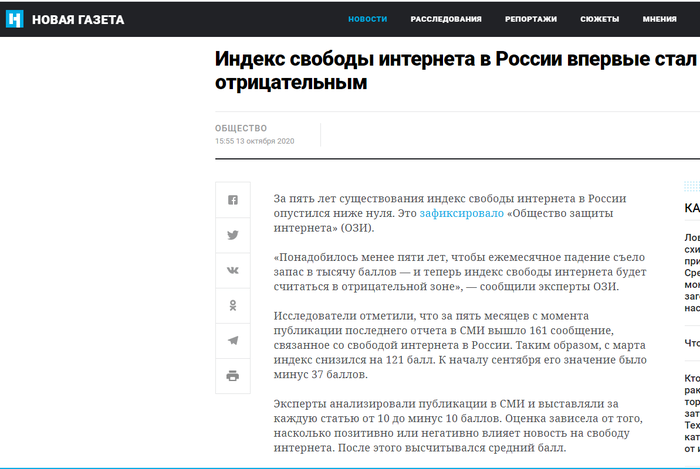Open the СЮЖЕТЫ menu section

[600, 19]
